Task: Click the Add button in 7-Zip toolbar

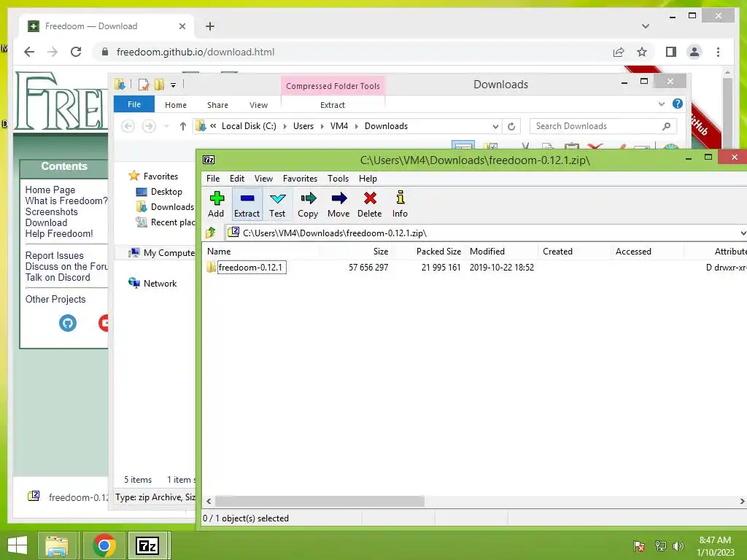Action: (x=216, y=204)
